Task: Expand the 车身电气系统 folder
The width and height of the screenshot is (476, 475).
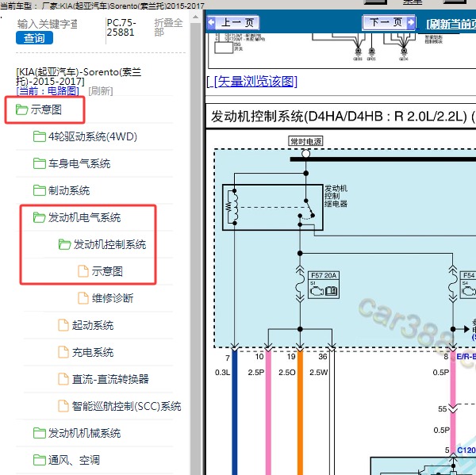Action: (x=79, y=163)
